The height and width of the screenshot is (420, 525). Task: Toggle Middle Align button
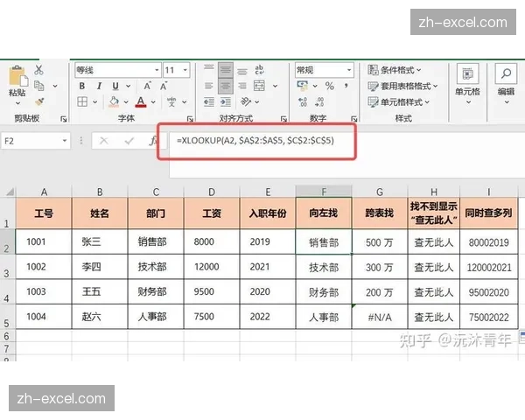pos(226,70)
